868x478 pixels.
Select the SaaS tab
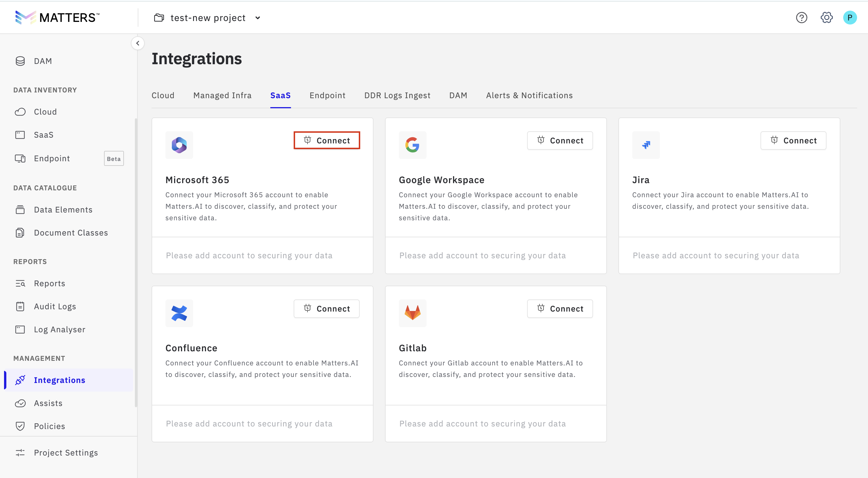point(280,96)
